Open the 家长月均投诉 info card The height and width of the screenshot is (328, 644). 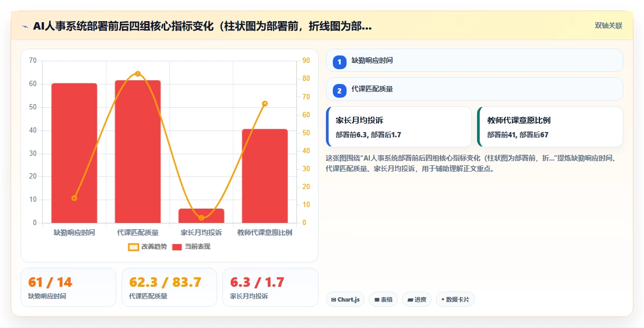(399, 127)
